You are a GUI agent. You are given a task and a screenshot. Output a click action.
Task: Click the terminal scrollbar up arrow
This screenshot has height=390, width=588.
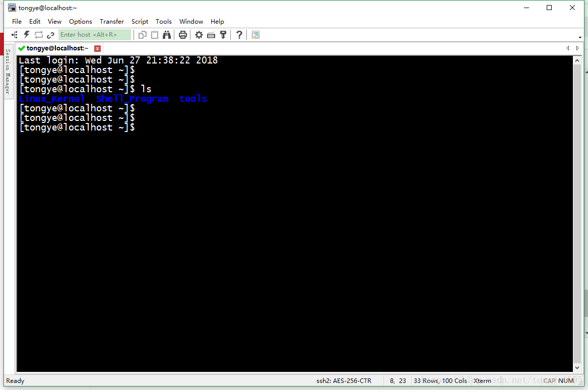(577, 60)
